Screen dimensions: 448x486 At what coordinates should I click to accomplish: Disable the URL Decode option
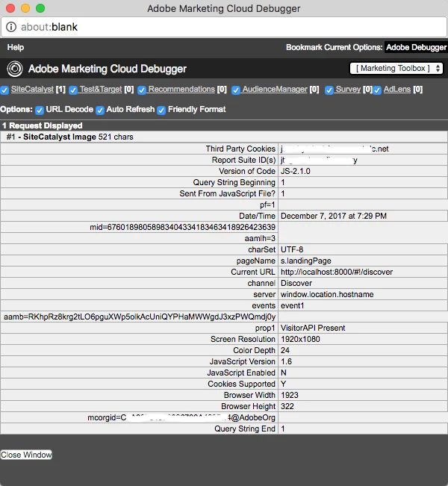[x=40, y=110]
